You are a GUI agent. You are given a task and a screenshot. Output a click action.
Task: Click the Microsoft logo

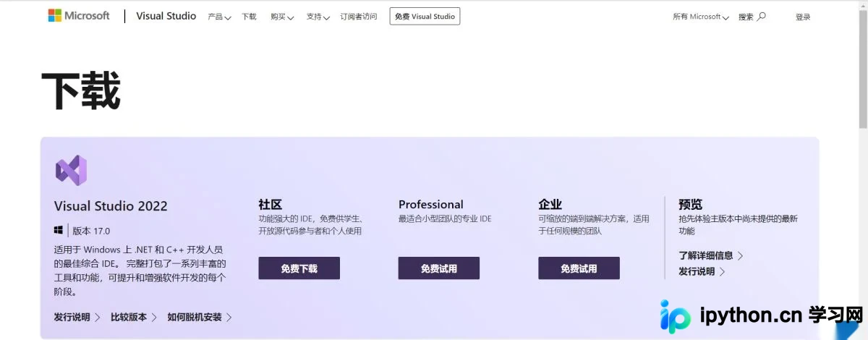(x=79, y=15)
